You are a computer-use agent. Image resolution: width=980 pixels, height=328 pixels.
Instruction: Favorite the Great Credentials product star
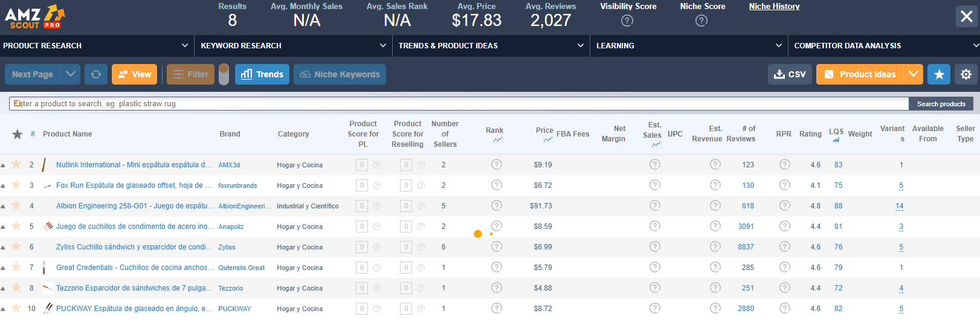pos(16,266)
